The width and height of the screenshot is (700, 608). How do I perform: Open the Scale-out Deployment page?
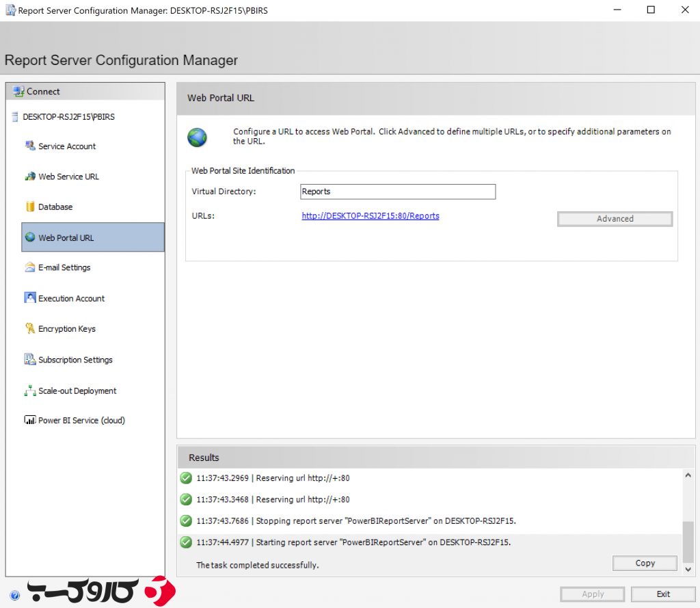click(x=77, y=390)
